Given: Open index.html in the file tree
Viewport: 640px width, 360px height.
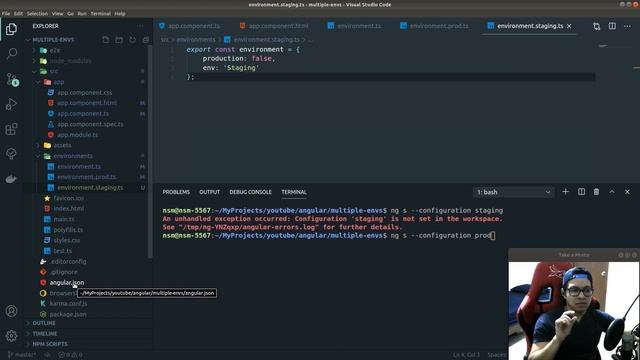Looking at the screenshot, I should [x=69, y=209].
